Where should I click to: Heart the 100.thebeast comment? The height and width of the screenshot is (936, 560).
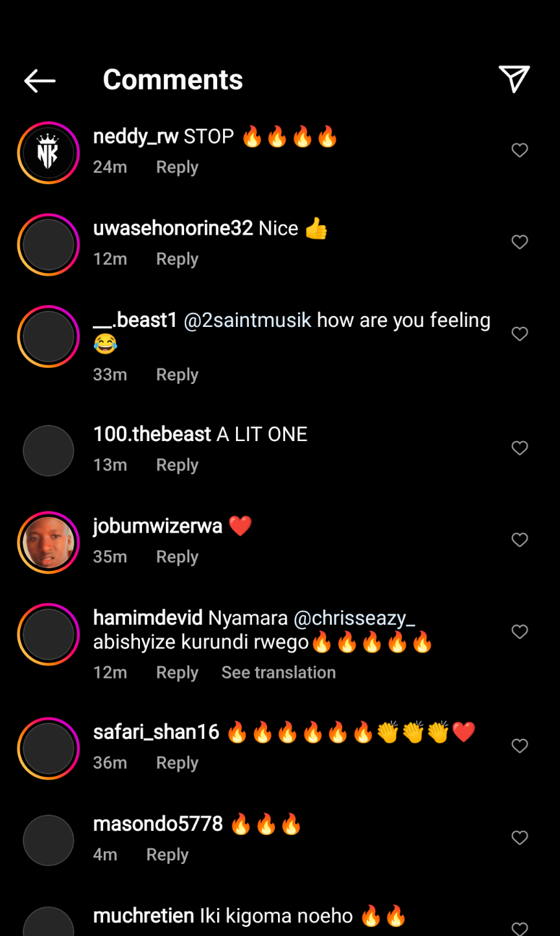click(520, 448)
